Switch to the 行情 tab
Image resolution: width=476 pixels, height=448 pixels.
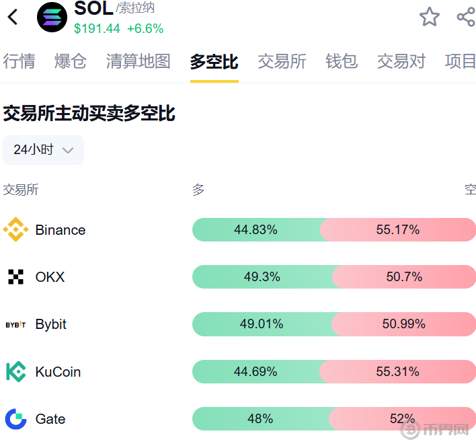coord(19,61)
